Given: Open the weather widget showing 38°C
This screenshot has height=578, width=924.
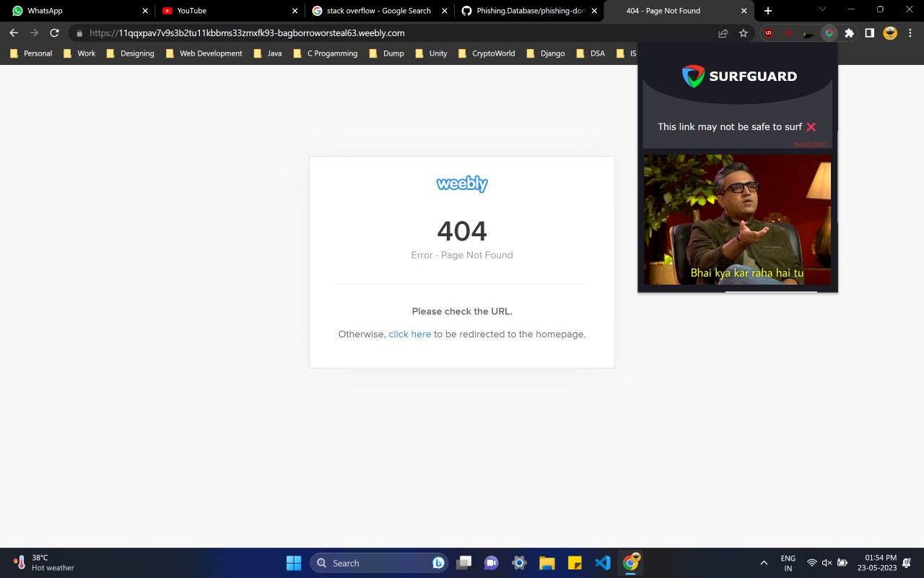Looking at the screenshot, I should [x=43, y=563].
